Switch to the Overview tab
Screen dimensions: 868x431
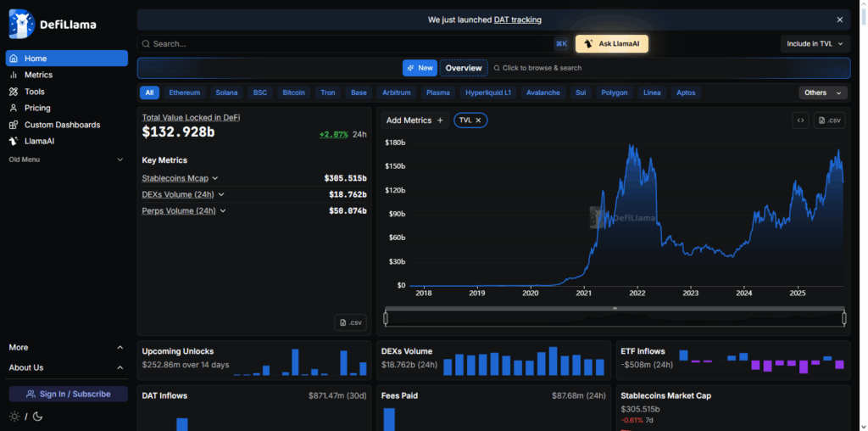(464, 68)
